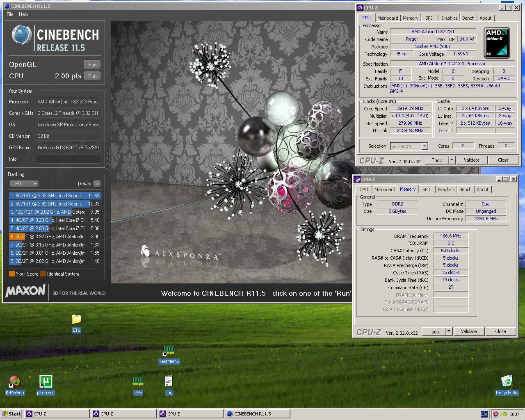This screenshot has height=420, width=525.
Task: Click the Multiplier value x 14.0
Action: click(x=410, y=116)
